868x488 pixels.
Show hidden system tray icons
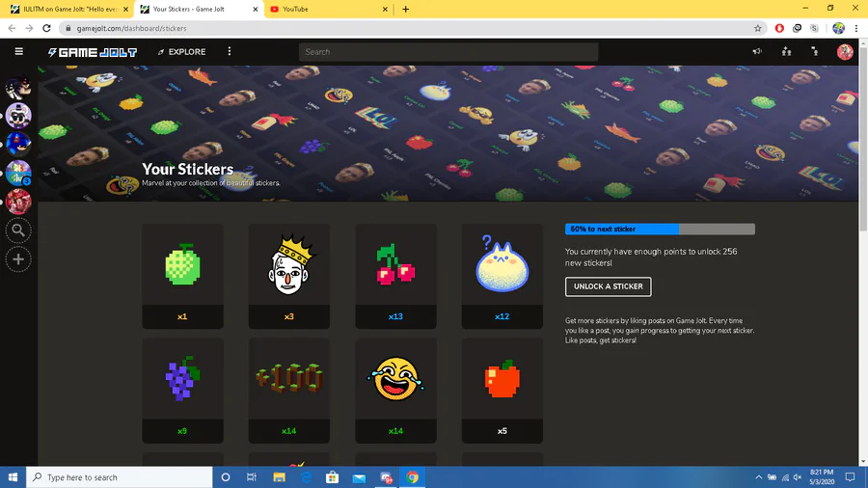758,477
